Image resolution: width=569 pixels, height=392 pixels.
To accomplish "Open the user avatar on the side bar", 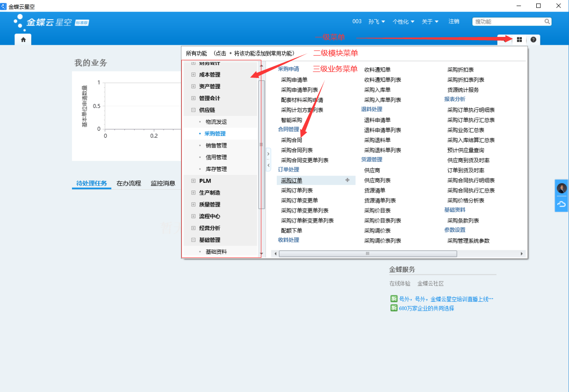I will click(562, 188).
